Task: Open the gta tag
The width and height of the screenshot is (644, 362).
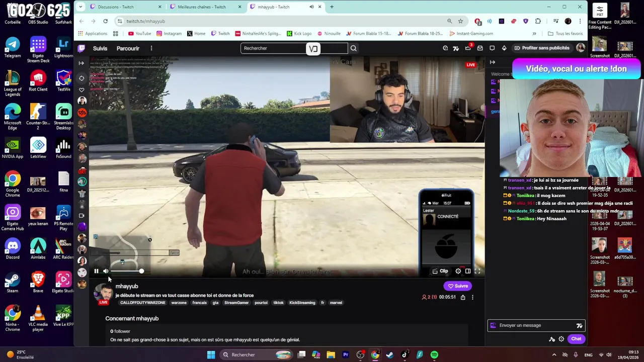Action: [215, 303]
